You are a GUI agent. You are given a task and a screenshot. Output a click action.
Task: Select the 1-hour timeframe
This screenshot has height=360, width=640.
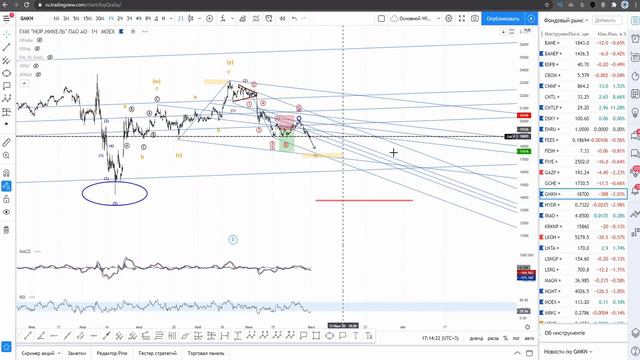pos(111,18)
